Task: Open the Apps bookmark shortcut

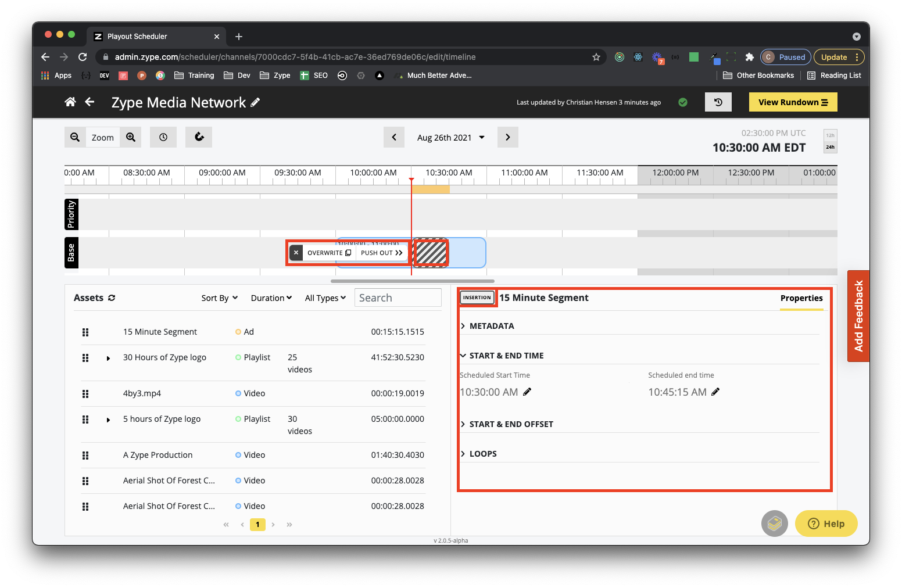Action: 56,76
